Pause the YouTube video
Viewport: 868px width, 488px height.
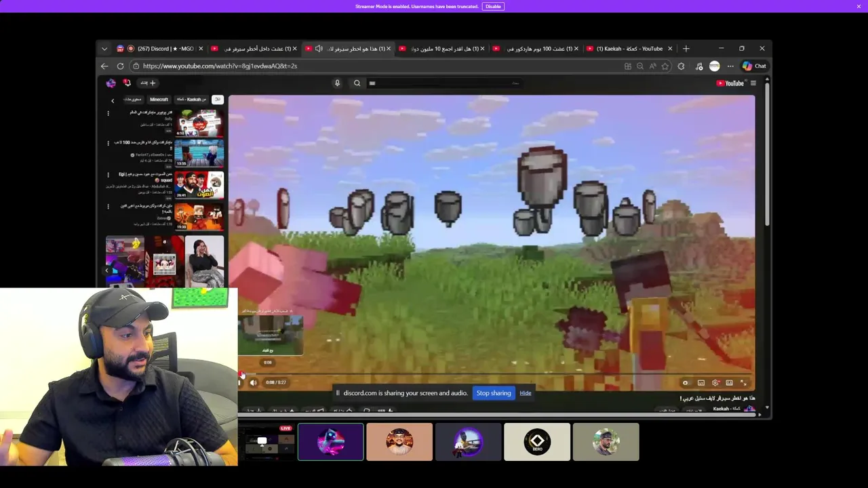pos(239,383)
